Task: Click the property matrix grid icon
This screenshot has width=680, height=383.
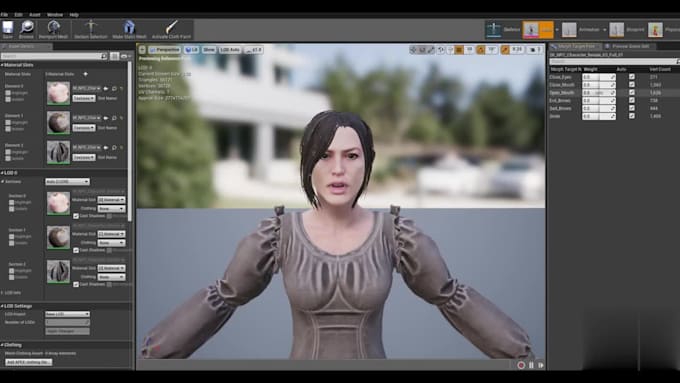Action: [x=114, y=56]
